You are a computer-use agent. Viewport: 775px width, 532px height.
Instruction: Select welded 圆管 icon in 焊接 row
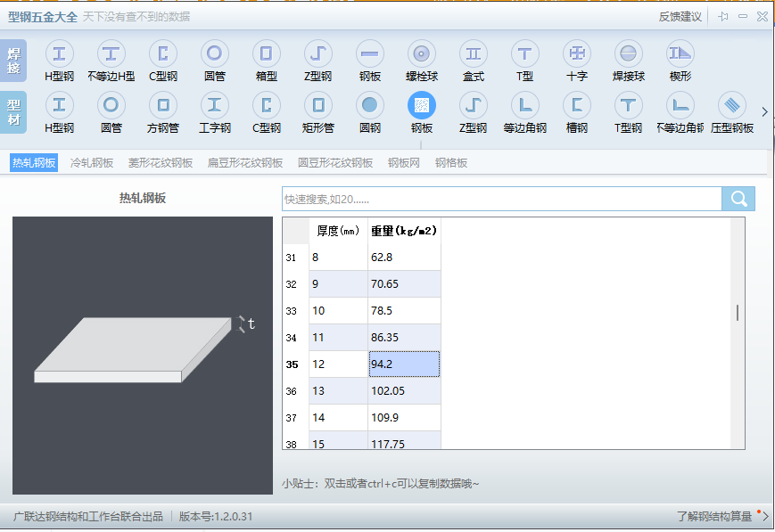pos(215,53)
